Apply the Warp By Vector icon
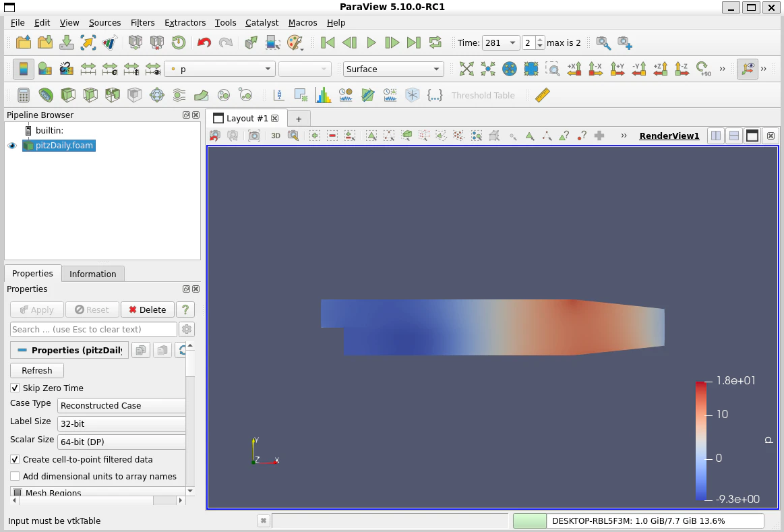Viewport: 784px width, 532px height. point(201,95)
